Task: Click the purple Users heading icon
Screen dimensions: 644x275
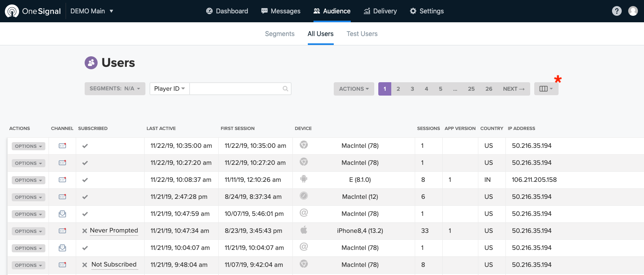Action: tap(91, 63)
